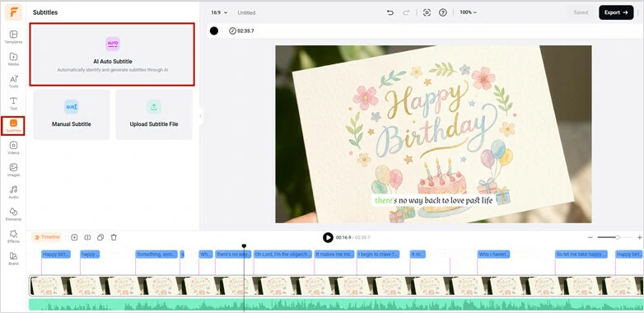The height and width of the screenshot is (313, 644).
Task: Select the 'Something, som...' subtitle clip
Action: click(156, 255)
